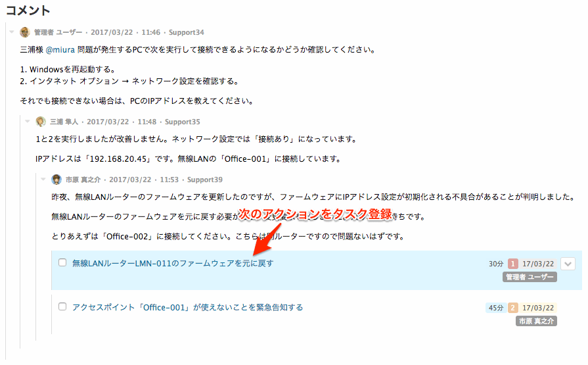Screen dimensions: 588x365
Task: Click the red priority 1 badge
Action: click(512, 264)
